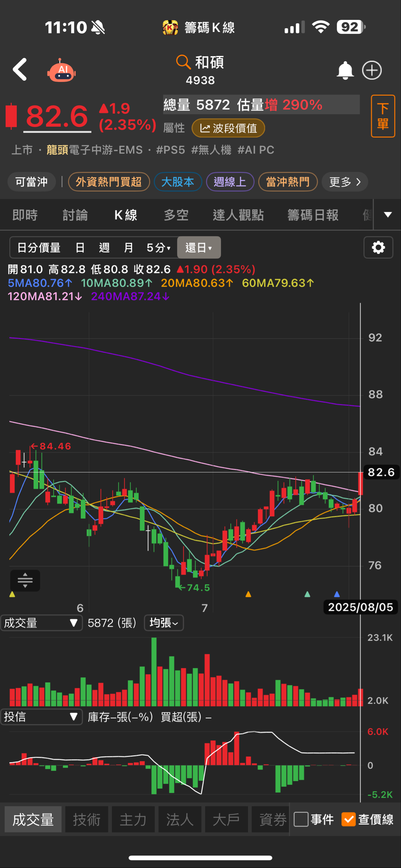Select bottom 大戶 indicator tab
401x868 pixels.
226,819
